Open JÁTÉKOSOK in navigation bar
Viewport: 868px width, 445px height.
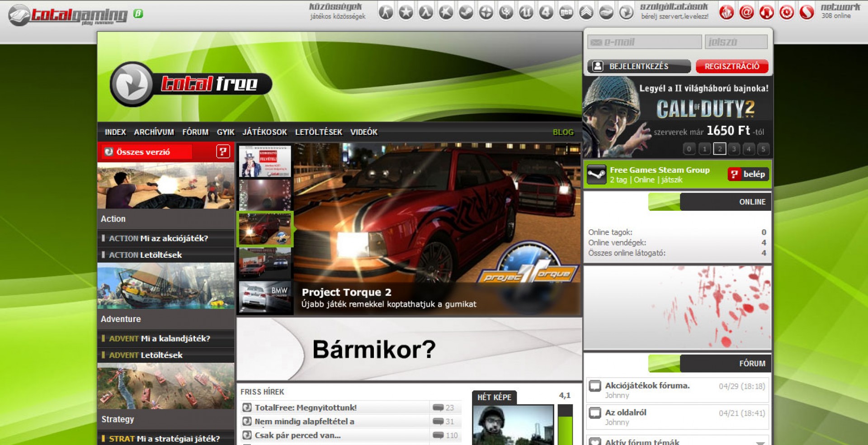tap(264, 132)
